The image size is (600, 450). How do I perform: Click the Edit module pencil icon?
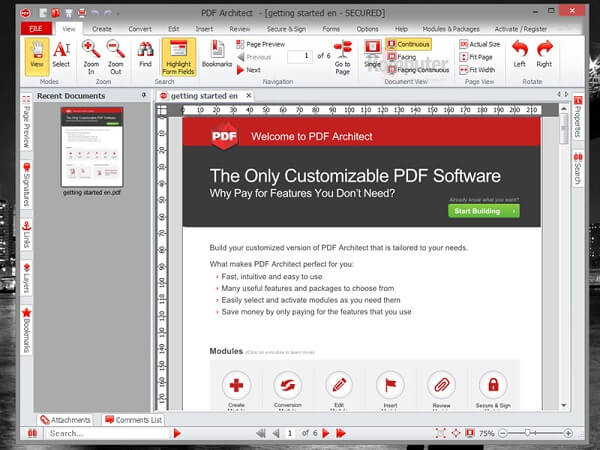pyautogui.click(x=339, y=385)
